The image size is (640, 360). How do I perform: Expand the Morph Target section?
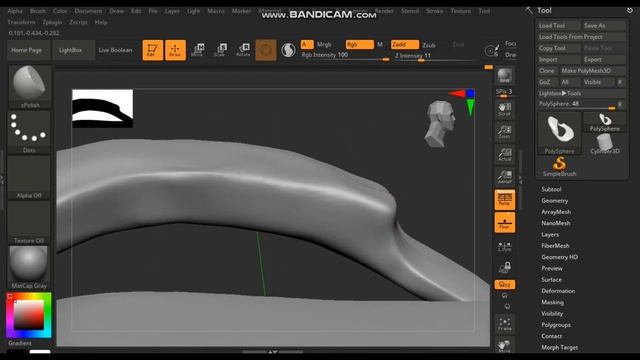pyautogui.click(x=559, y=347)
